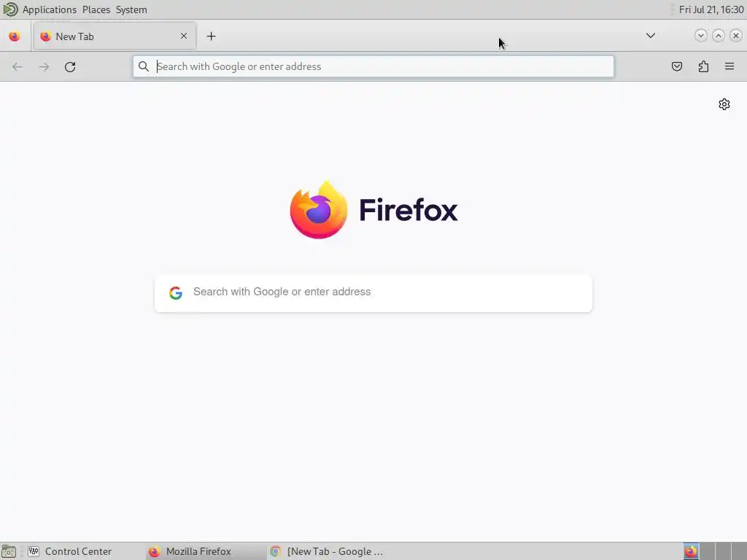
Task: Go forward one page
Action: [44, 66]
